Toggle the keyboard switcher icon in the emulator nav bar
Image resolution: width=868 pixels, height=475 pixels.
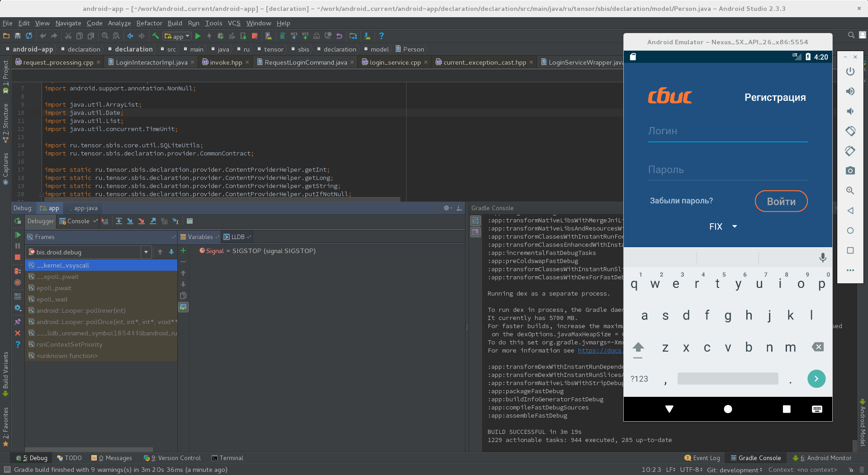(817, 409)
